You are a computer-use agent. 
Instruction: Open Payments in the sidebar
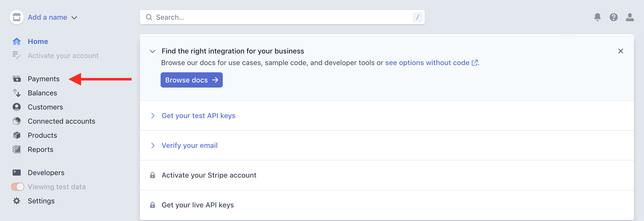click(x=43, y=79)
